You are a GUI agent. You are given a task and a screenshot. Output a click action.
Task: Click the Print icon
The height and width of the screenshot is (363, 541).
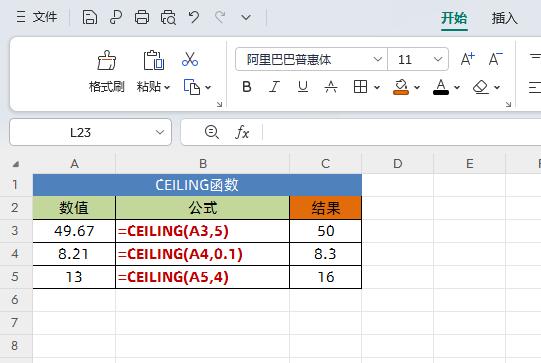142,17
